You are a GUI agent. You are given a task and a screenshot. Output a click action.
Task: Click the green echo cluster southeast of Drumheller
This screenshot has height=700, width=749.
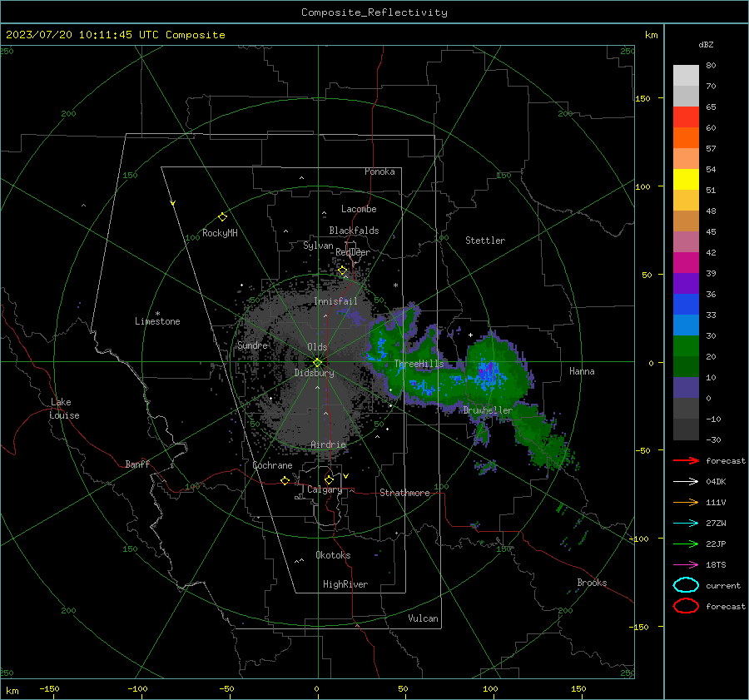pyautogui.click(x=540, y=437)
